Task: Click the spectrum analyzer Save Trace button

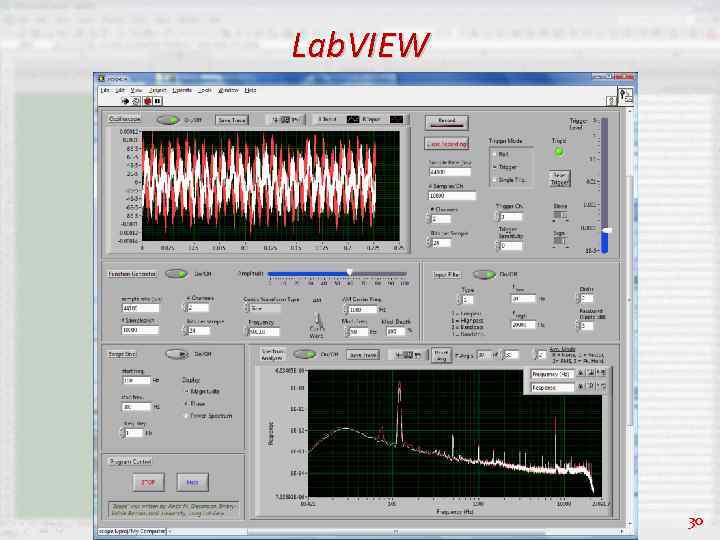Action: coord(363,355)
